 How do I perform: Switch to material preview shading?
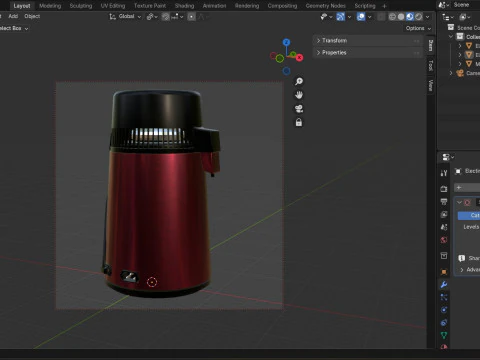click(410, 17)
